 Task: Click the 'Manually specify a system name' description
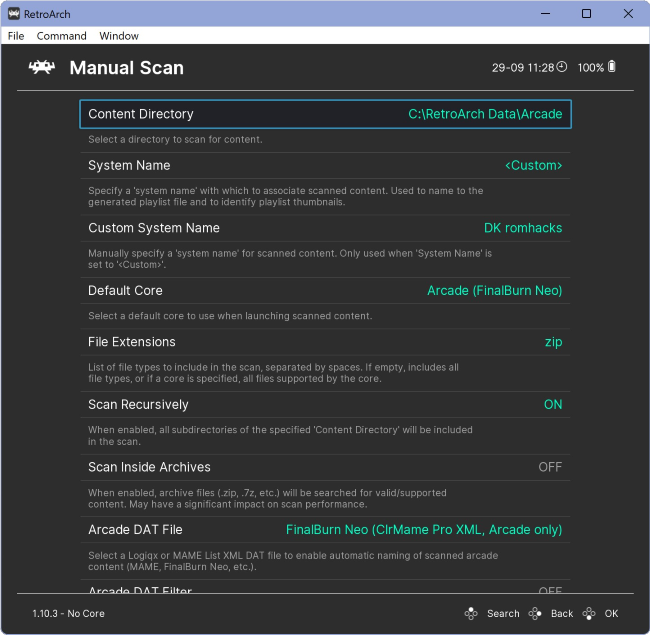[290, 259]
